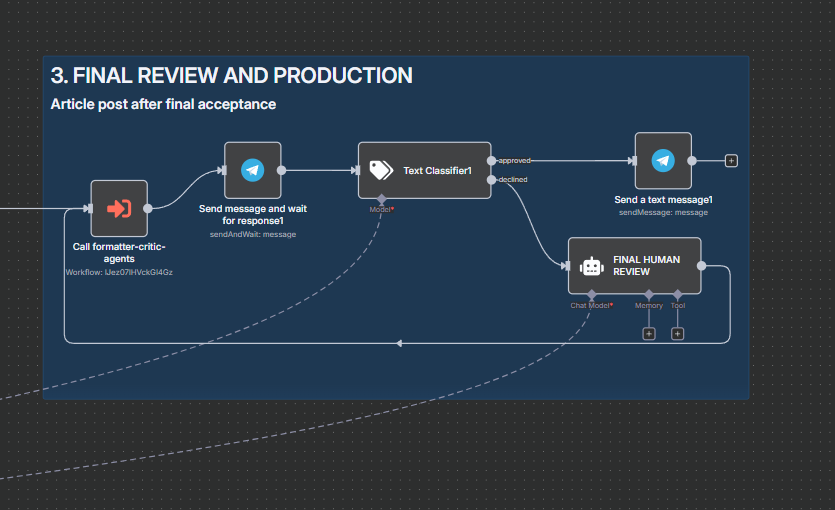Viewport: 835px width, 510px height.
Task: Click the Chat Model diamond connector
Action: point(592,295)
